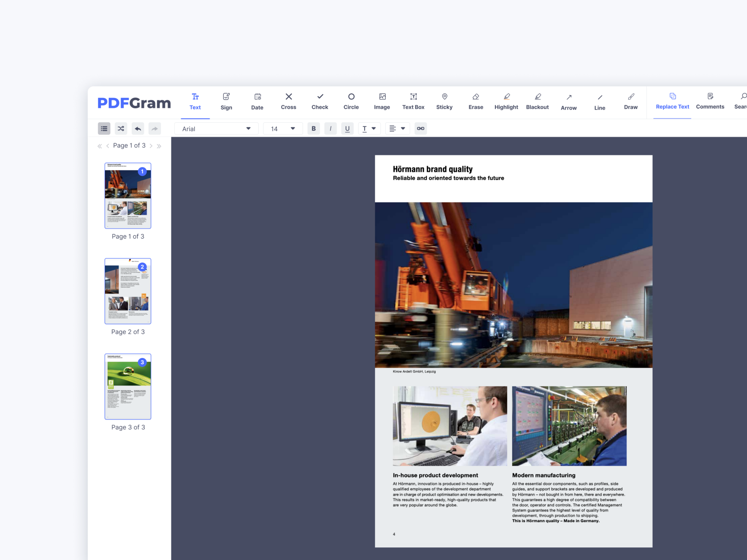Image resolution: width=747 pixels, height=560 pixels.
Task: Insert a Date stamp
Action: [257, 101]
